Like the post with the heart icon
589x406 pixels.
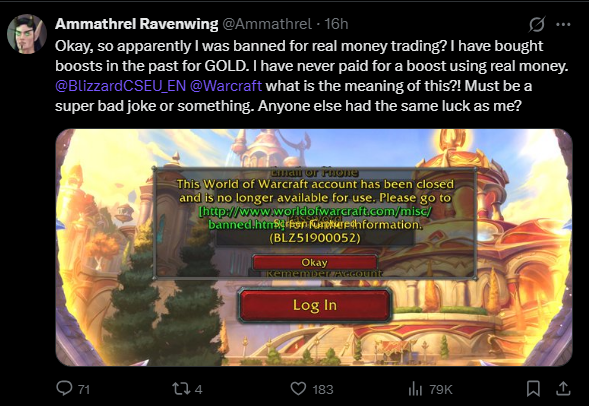[298, 389]
